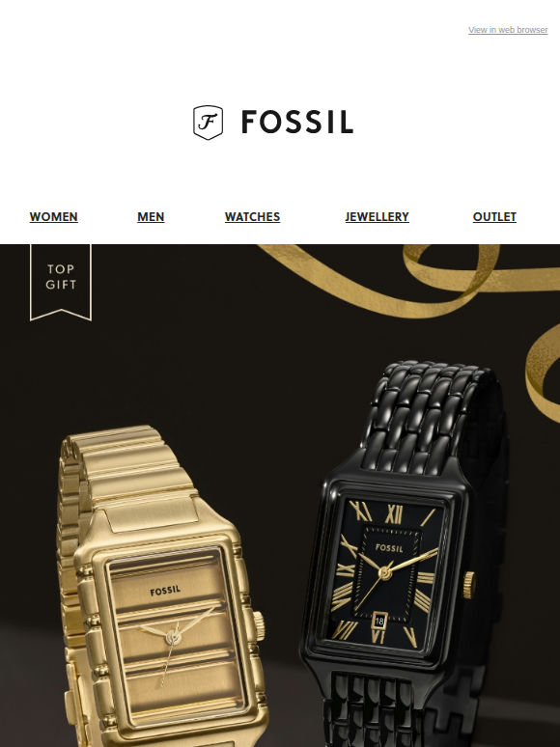Click FOSSIL text on black watch face

click(389, 548)
